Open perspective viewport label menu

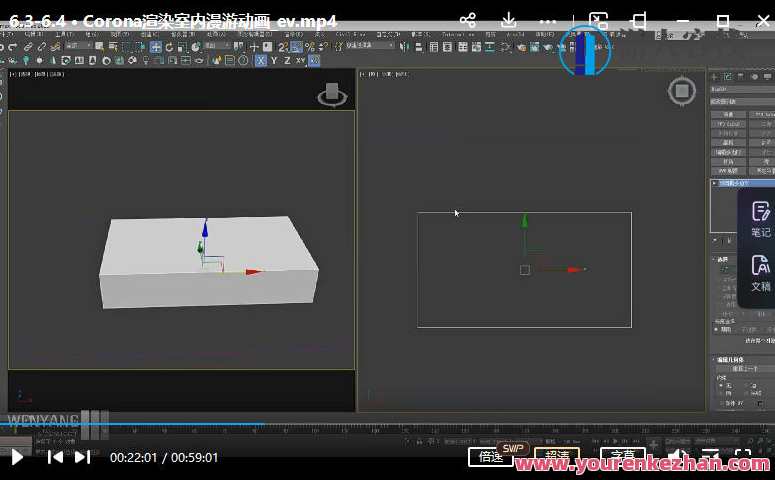[37, 74]
